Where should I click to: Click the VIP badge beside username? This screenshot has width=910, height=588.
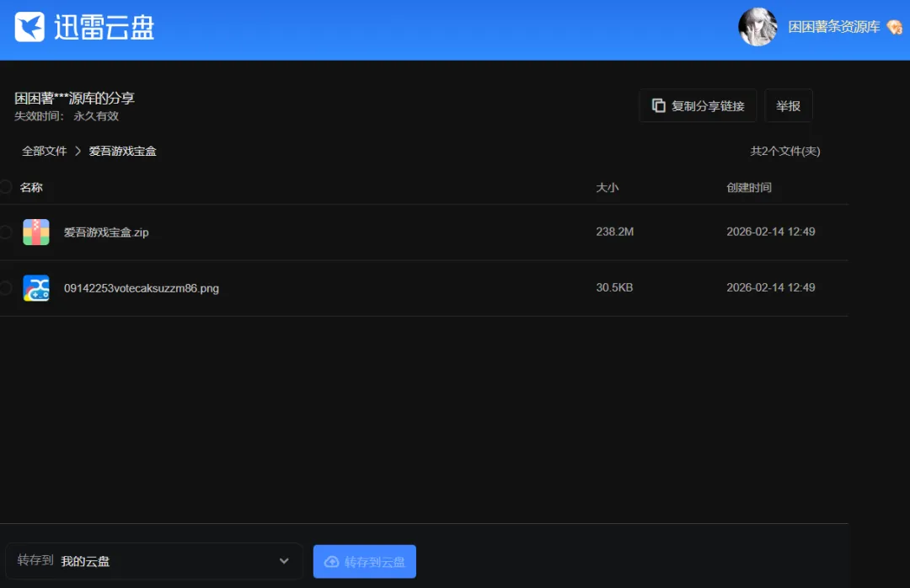[x=894, y=27]
